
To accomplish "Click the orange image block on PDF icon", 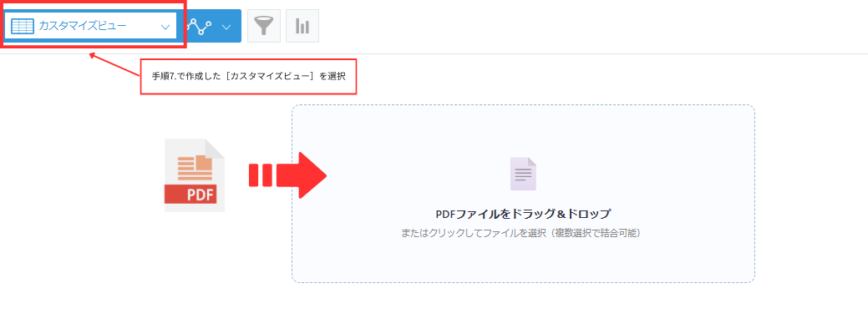I will [x=204, y=163].
